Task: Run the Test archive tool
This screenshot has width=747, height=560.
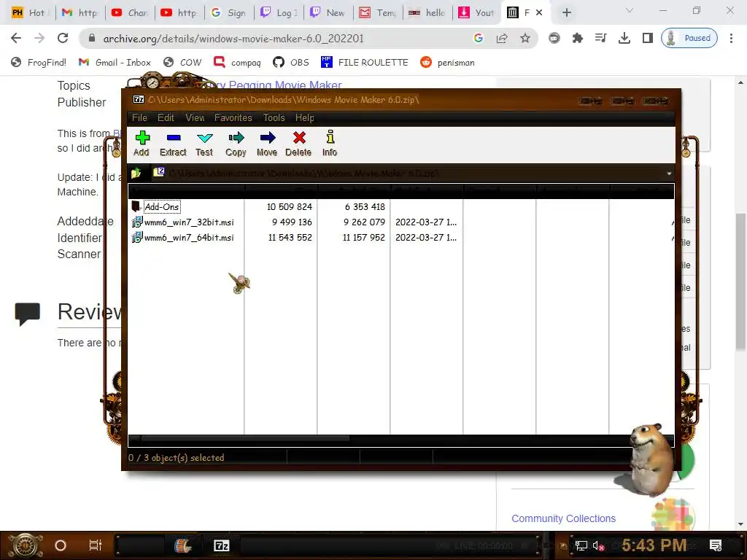Action: [204, 144]
